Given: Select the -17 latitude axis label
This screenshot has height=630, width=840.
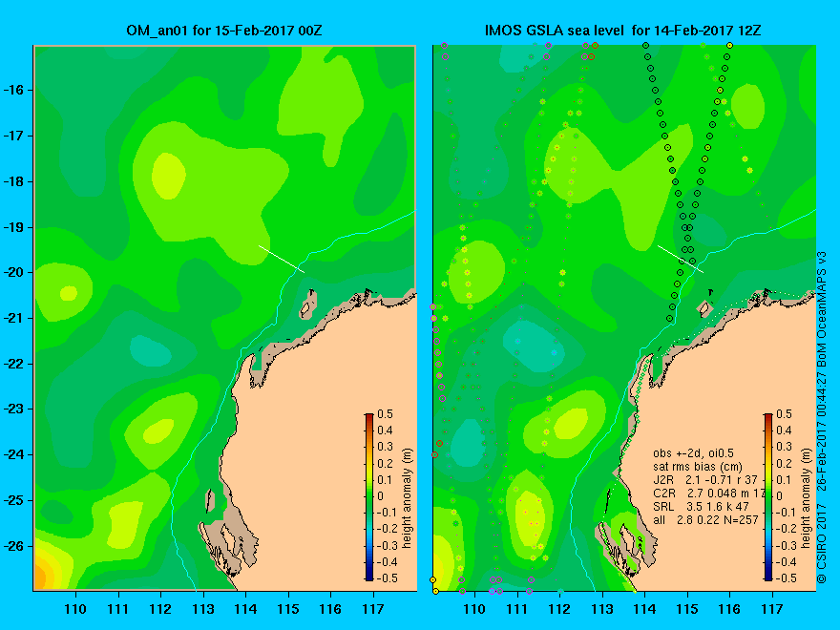Looking at the screenshot, I should pos(15,136).
